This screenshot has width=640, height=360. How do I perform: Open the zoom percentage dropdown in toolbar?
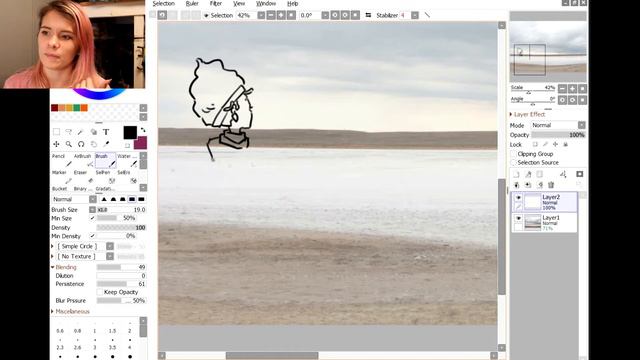[x=261, y=15]
